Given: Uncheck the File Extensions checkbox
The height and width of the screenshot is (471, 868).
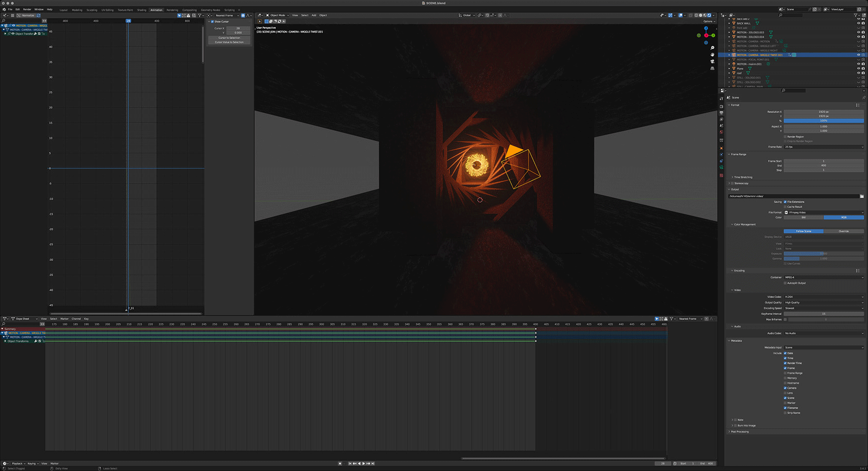Looking at the screenshot, I should tap(785, 202).
